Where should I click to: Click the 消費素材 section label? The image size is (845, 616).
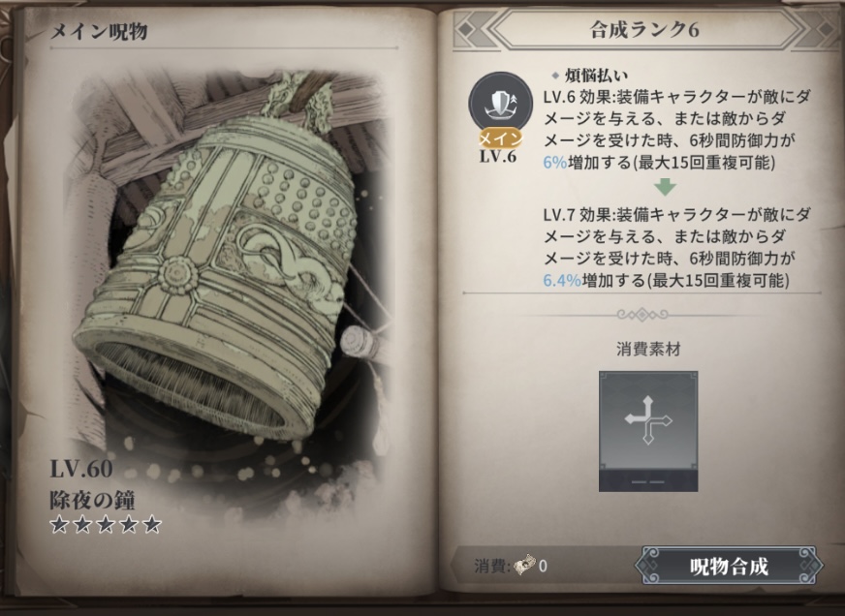pyautogui.click(x=648, y=350)
